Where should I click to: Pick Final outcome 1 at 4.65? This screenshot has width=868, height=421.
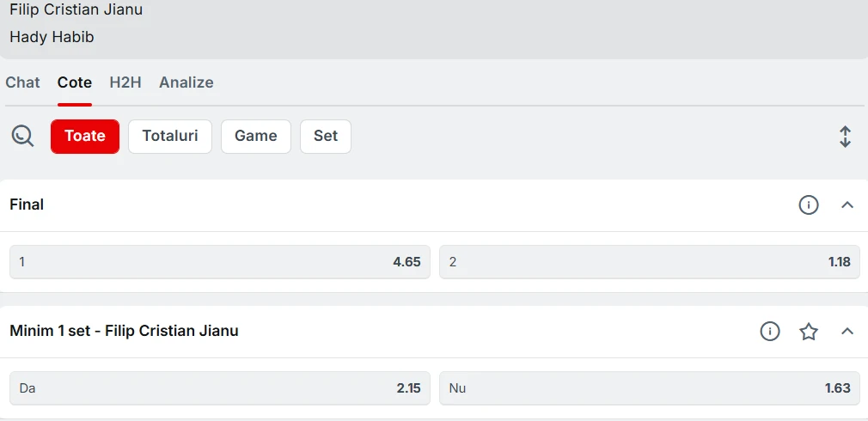click(220, 262)
